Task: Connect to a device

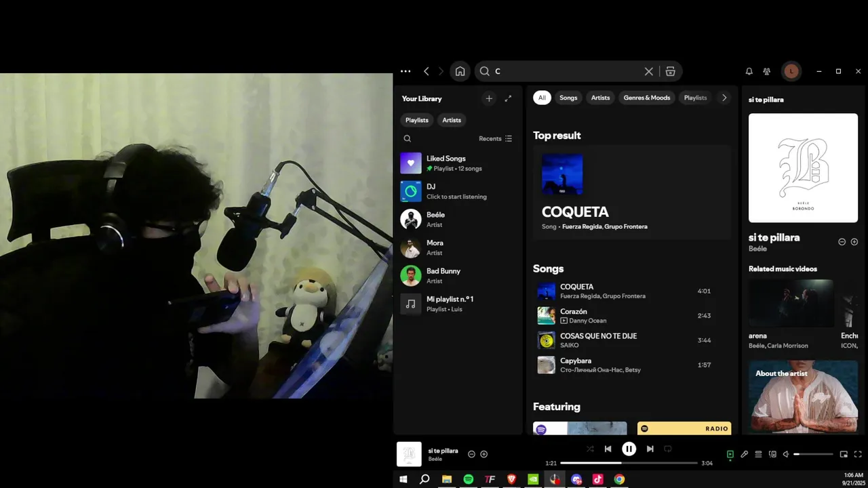Action: 772,454
